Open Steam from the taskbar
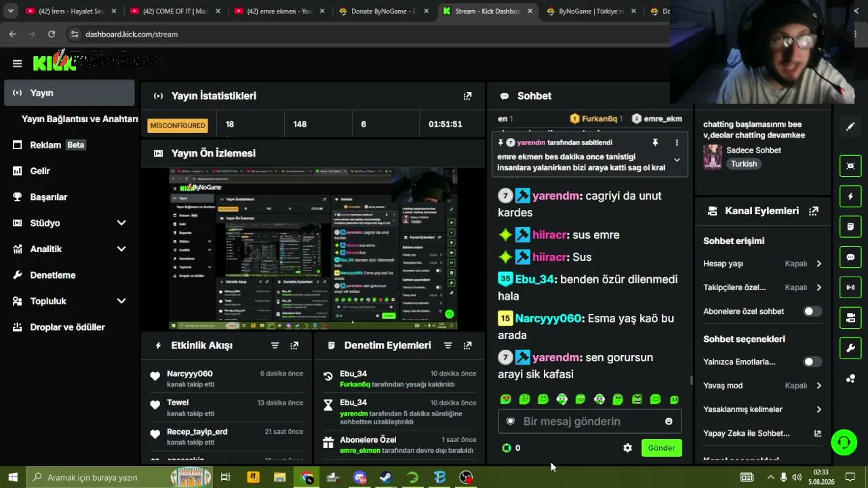This screenshot has width=868, height=488. coord(386,477)
